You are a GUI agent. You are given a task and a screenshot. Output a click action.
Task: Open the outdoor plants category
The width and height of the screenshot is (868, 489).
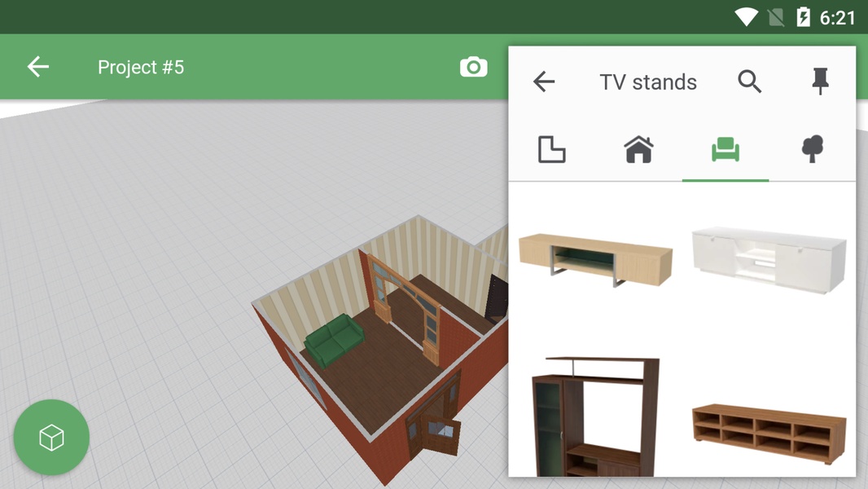pos(812,149)
